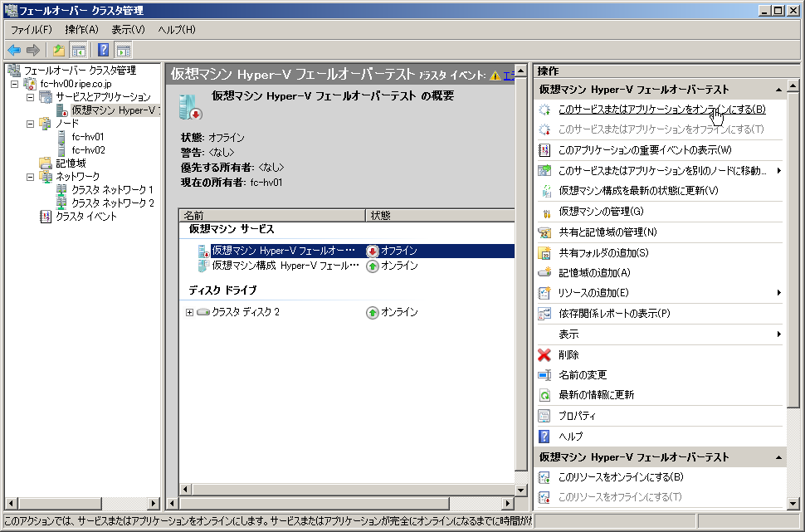Click the red offline status icon in the list

[x=373, y=251]
